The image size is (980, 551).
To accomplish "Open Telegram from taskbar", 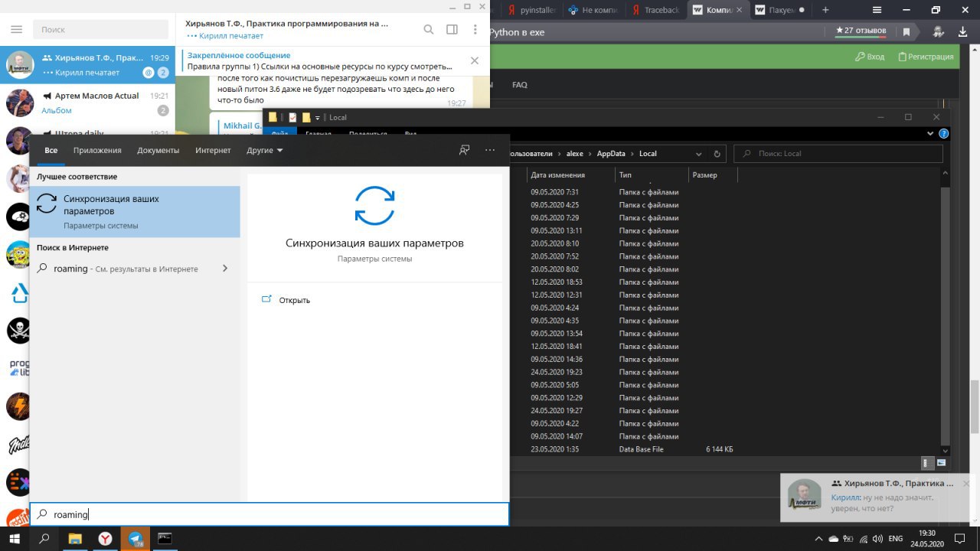I will point(136,539).
